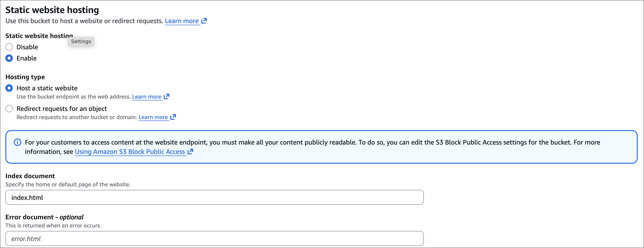
Task: Open Learn more link about redirecting requests
Action: coord(153,117)
